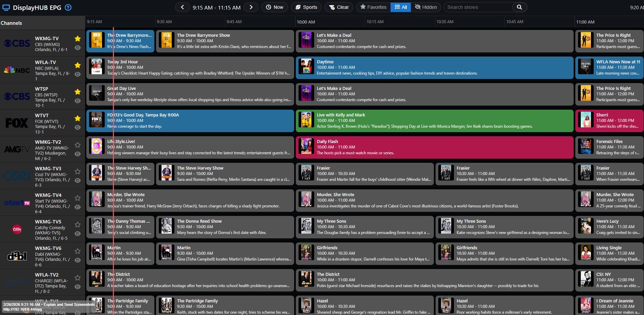Switch to the Favorites filter tab

373,7
